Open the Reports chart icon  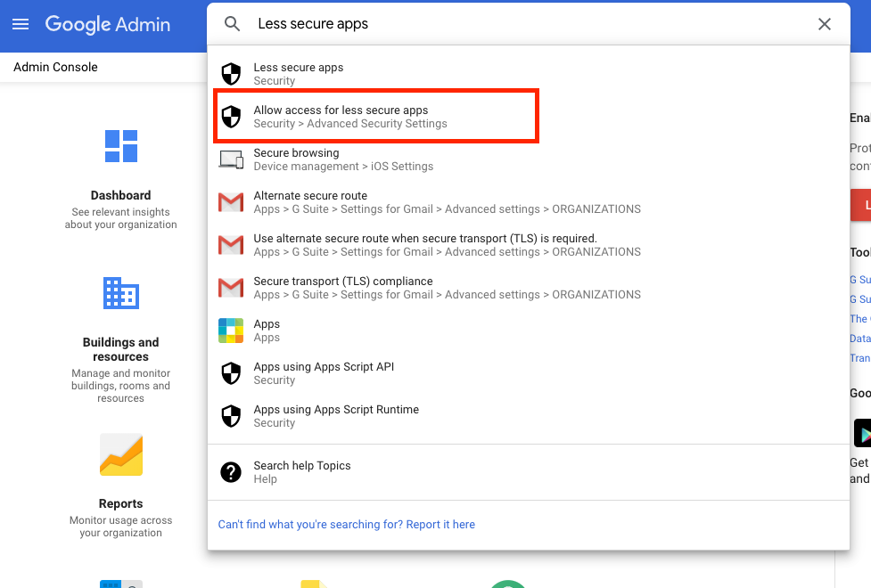(x=121, y=454)
